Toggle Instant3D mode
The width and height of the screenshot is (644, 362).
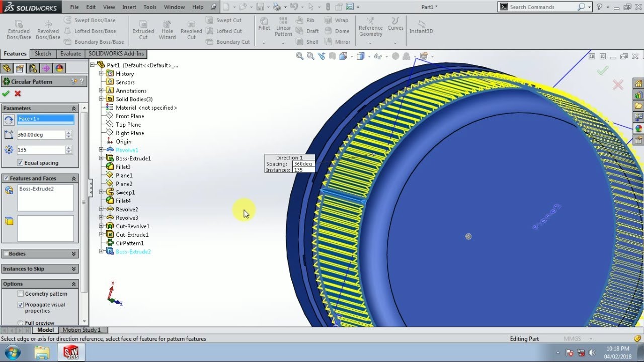pyautogui.click(x=421, y=27)
